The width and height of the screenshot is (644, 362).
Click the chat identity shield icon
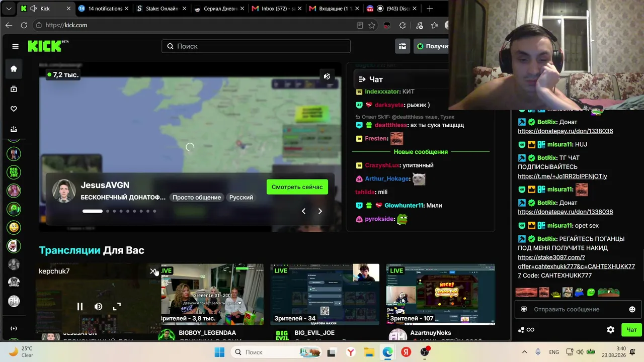tap(524, 310)
